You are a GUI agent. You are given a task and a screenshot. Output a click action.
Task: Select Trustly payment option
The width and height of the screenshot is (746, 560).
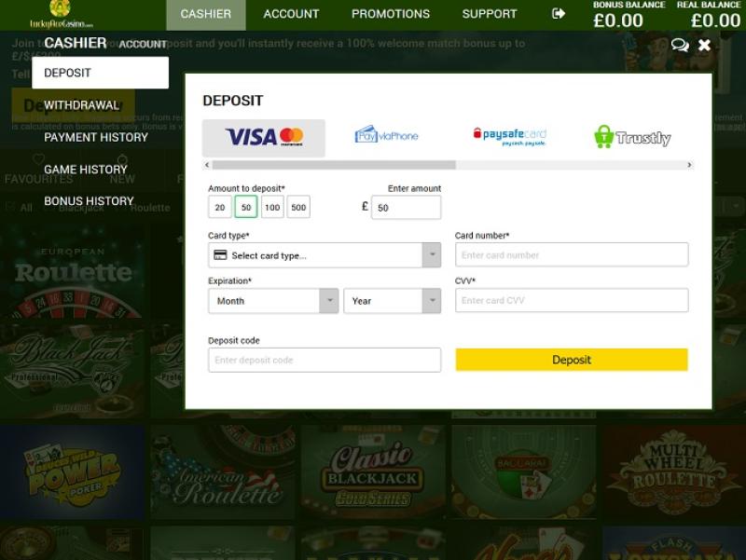pos(632,137)
